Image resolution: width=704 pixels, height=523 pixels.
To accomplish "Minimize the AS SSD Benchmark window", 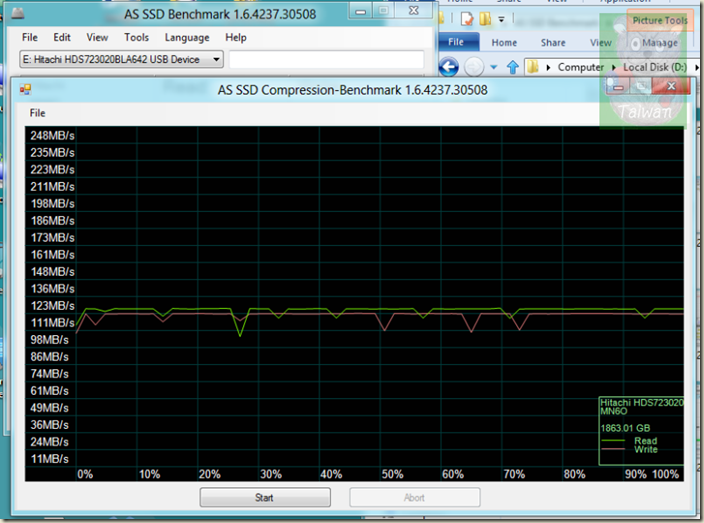I will (361, 11).
